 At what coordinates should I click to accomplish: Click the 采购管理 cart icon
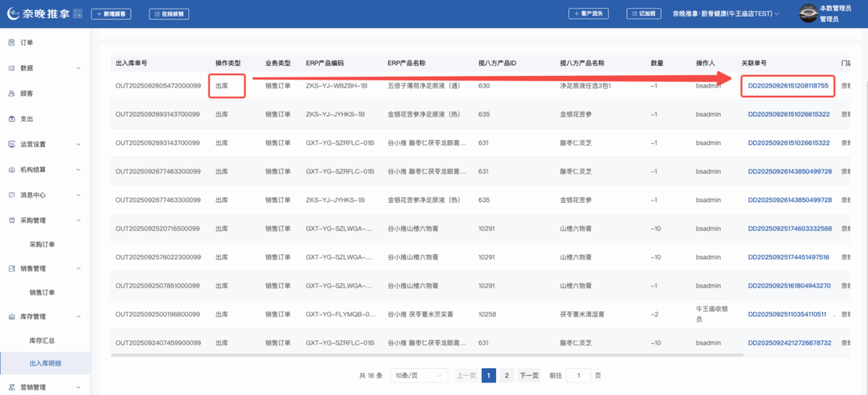pyautogui.click(x=12, y=220)
